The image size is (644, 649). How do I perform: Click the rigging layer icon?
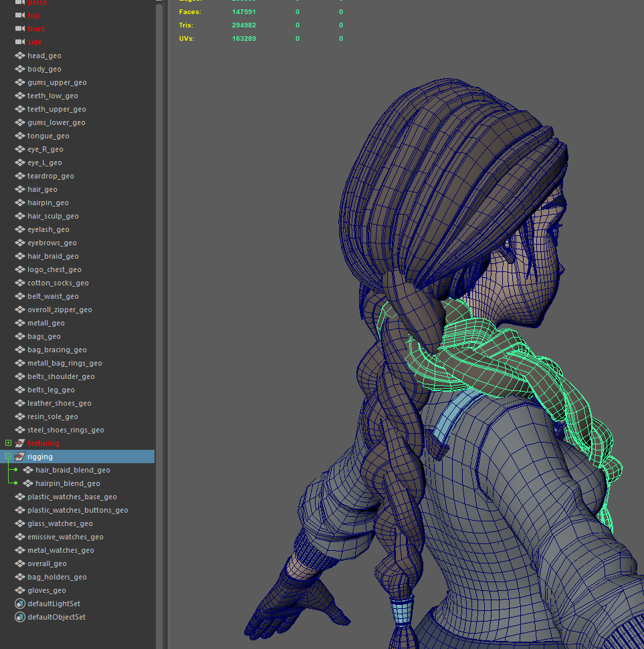pos(19,457)
